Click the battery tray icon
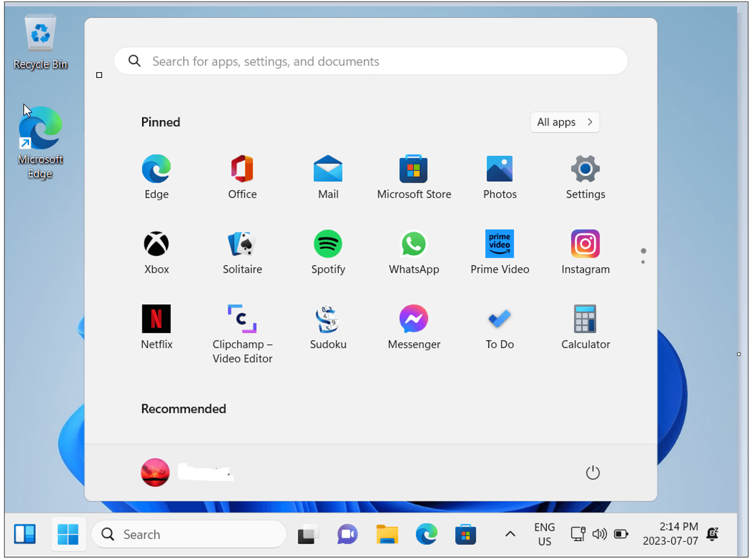The width and height of the screenshot is (751, 560). click(621, 534)
